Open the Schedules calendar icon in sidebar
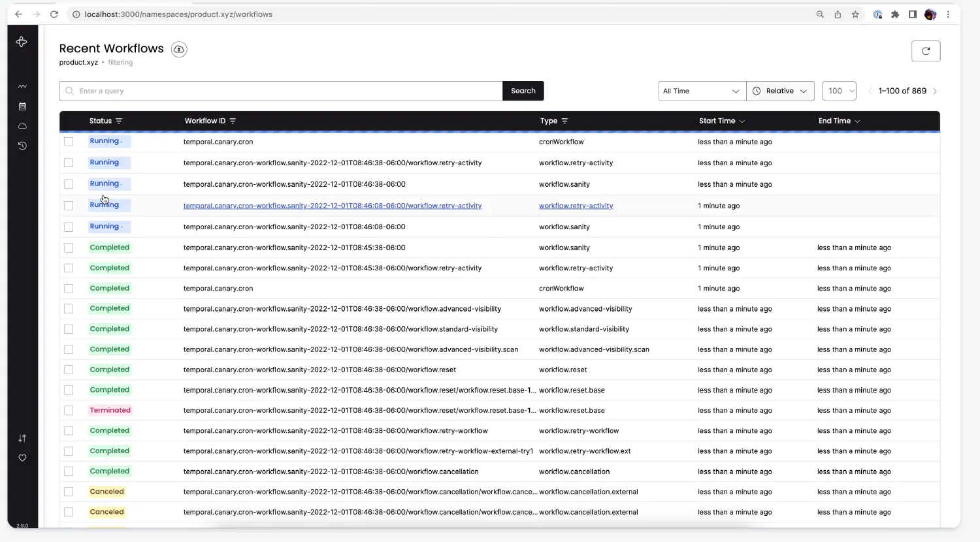This screenshot has width=980, height=542. click(22, 106)
